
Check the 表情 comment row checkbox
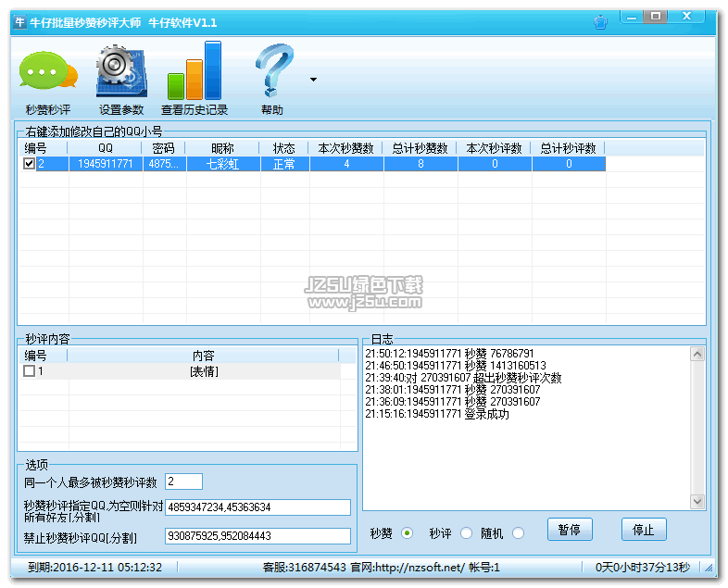(29, 370)
